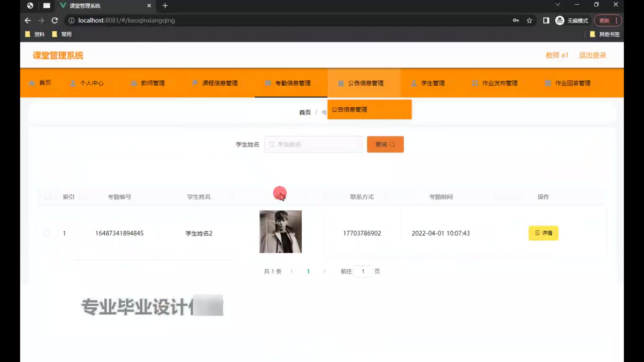644x362 pixels.
Task: Click the incognito 无痕模式 icon
Action: point(559,20)
